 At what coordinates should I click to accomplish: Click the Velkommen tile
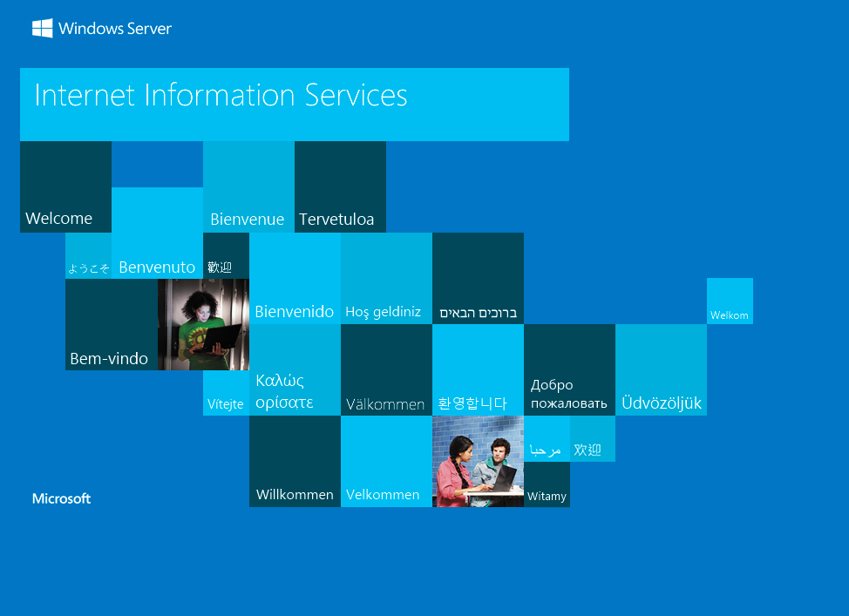386,462
